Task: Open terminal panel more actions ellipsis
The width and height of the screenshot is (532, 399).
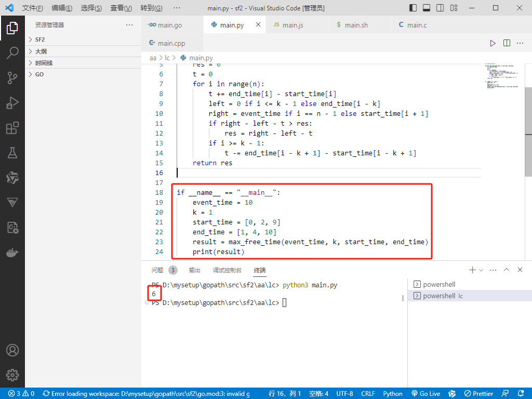Action: 493,270
